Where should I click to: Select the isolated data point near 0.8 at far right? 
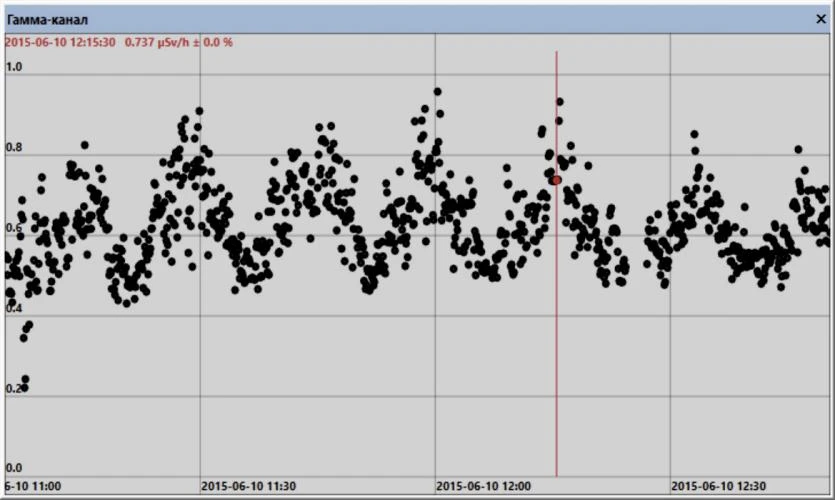[x=798, y=150]
